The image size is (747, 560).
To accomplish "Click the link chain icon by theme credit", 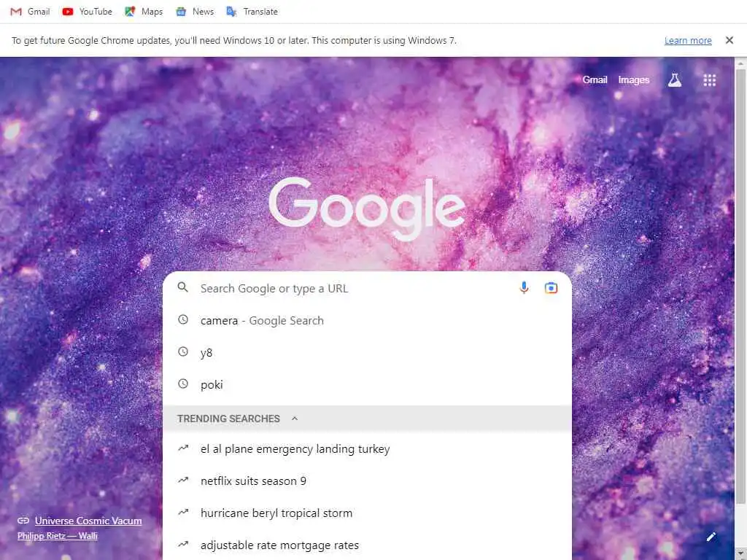I will tap(23, 521).
